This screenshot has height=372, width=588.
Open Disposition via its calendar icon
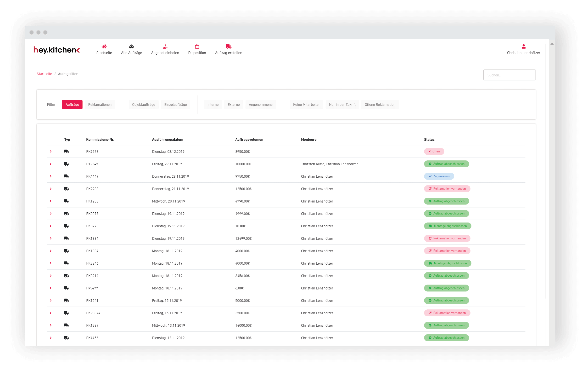[197, 46]
